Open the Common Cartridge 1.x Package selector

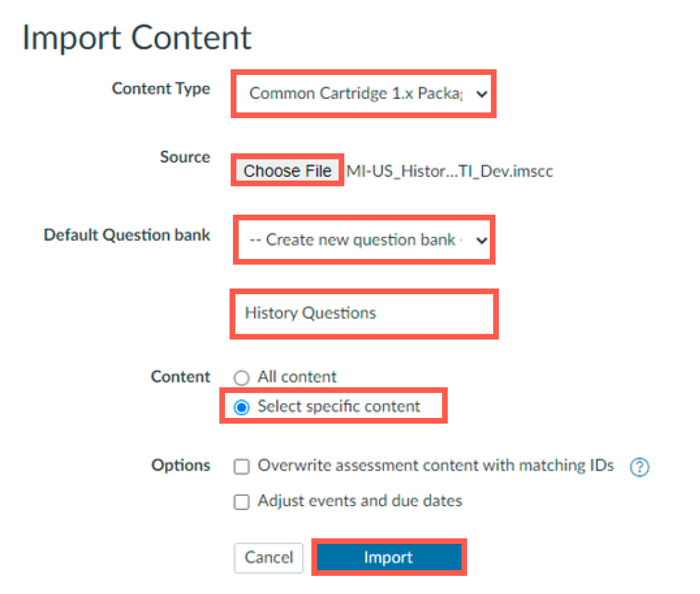[364, 94]
